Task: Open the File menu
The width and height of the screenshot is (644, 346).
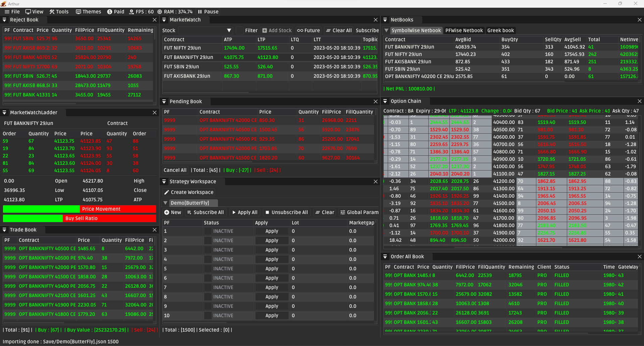Action: coord(12,12)
